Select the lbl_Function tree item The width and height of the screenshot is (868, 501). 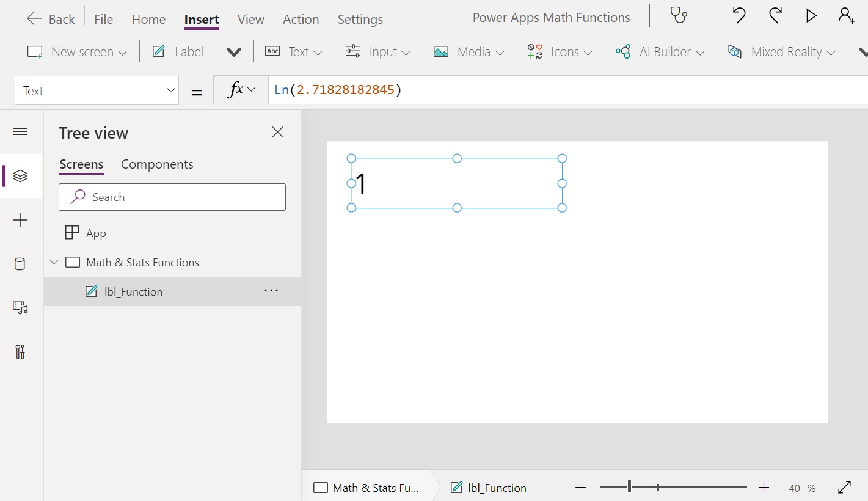[x=134, y=291]
